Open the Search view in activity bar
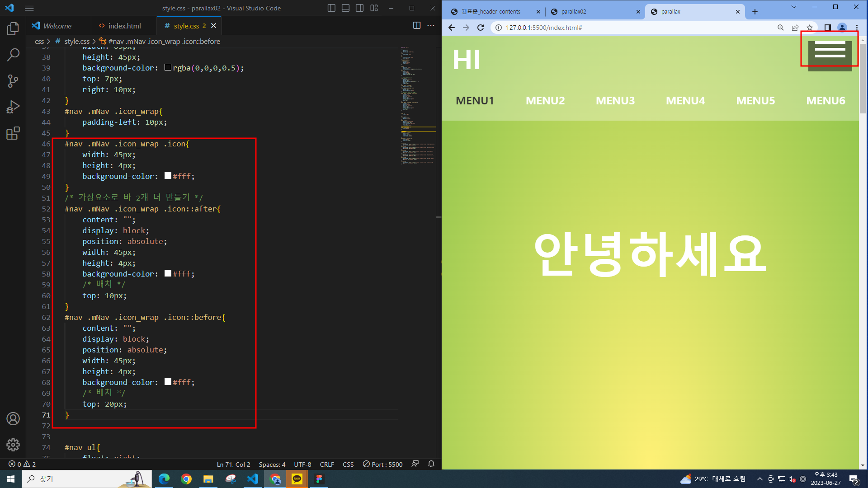868x488 pixels. (13, 55)
